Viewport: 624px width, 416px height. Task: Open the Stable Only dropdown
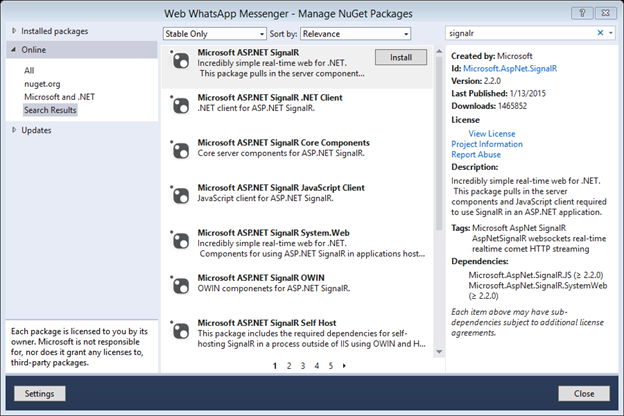click(214, 34)
